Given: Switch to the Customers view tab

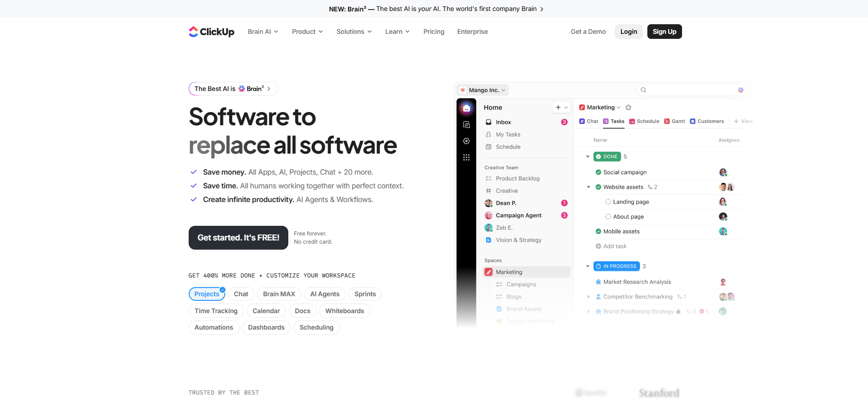Looking at the screenshot, I should pos(707,121).
